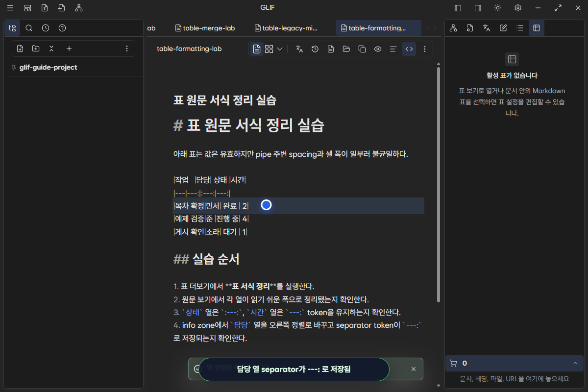Screen dimensions: 588x392
Task: Click the '담당 열 separator가' saved tooltip
Action: [294, 369]
